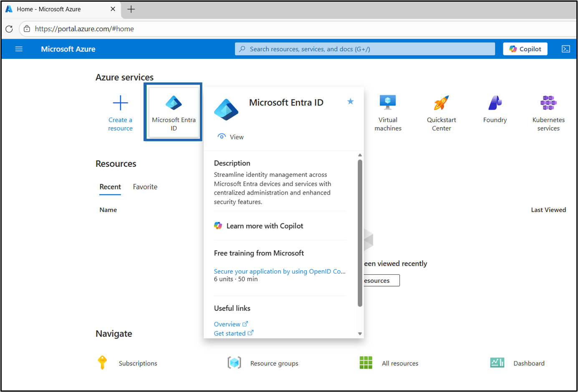
Task: Click the Copilot button in header
Action: (x=525, y=49)
